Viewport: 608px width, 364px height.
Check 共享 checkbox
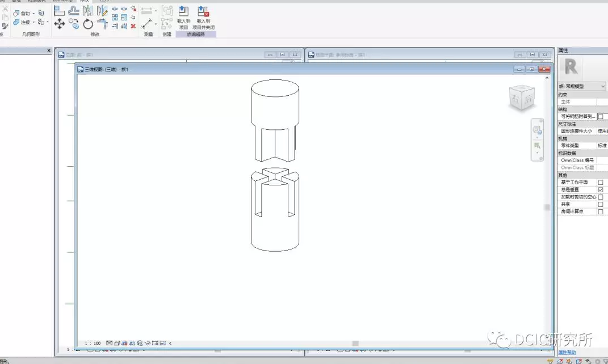pos(601,204)
